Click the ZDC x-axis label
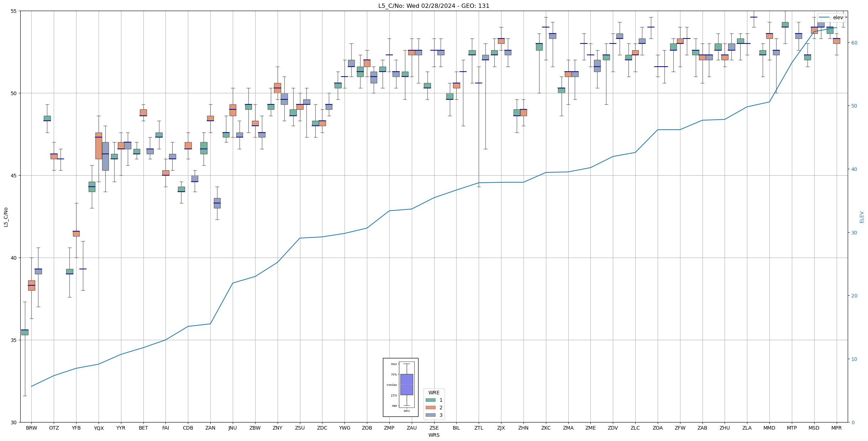The image size is (868, 441). point(322,428)
